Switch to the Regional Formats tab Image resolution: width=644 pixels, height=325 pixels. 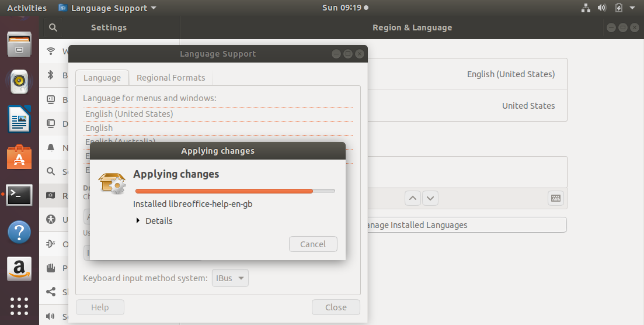[170, 78]
